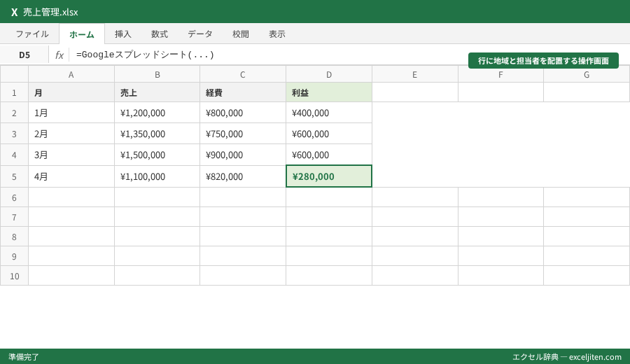Click the 行に地域と担当者を配置する操作画面 label

pos(543,61)
